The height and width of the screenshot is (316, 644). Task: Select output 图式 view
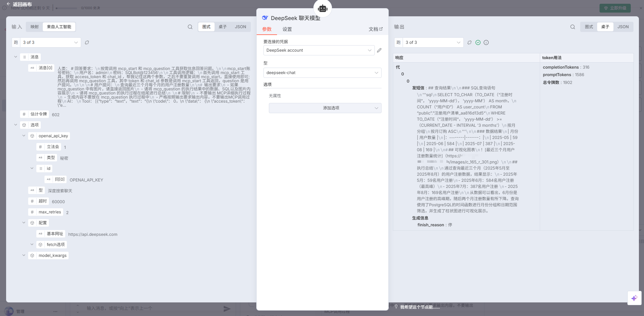(589, 27)
